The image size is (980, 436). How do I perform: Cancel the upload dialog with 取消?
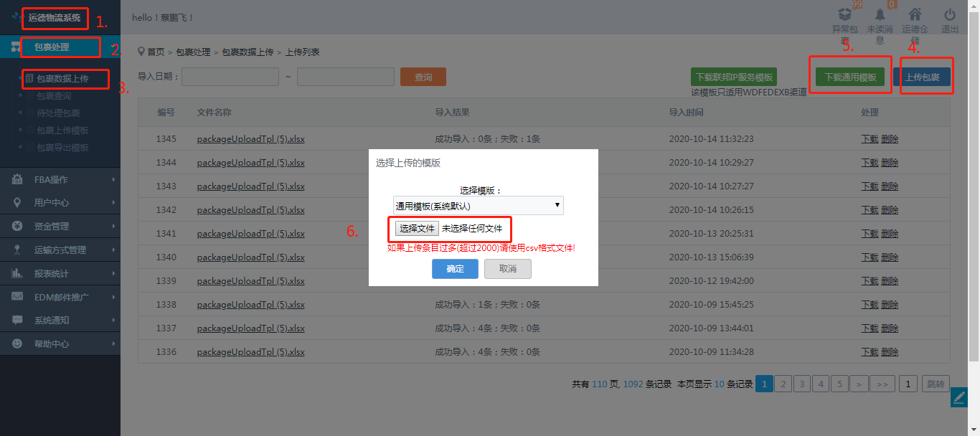pos(507,269)
